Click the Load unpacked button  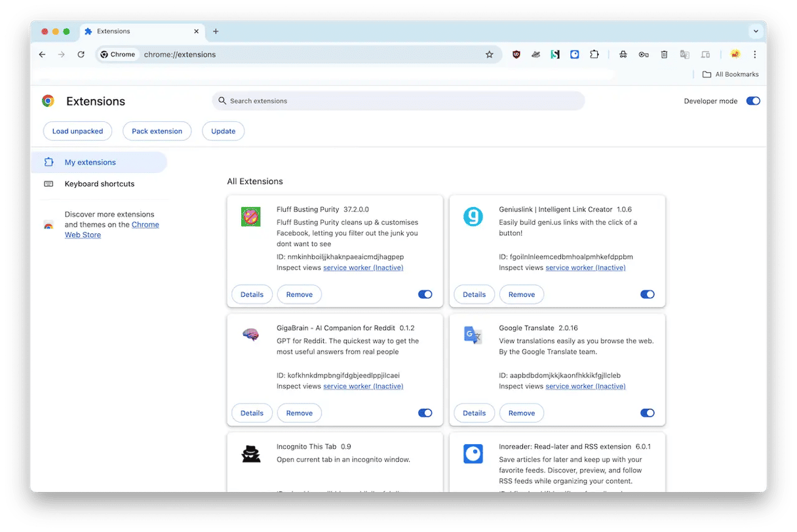point(77,131)
